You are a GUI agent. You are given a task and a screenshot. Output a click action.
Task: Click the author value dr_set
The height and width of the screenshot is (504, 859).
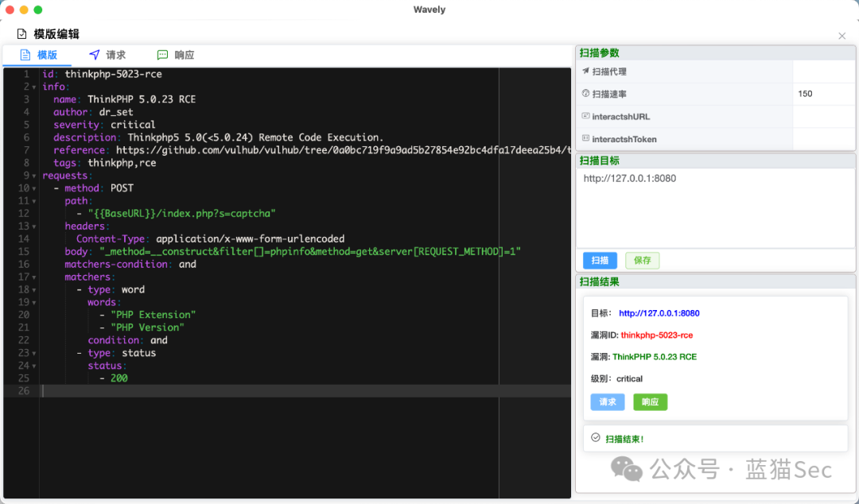point(116,112)
